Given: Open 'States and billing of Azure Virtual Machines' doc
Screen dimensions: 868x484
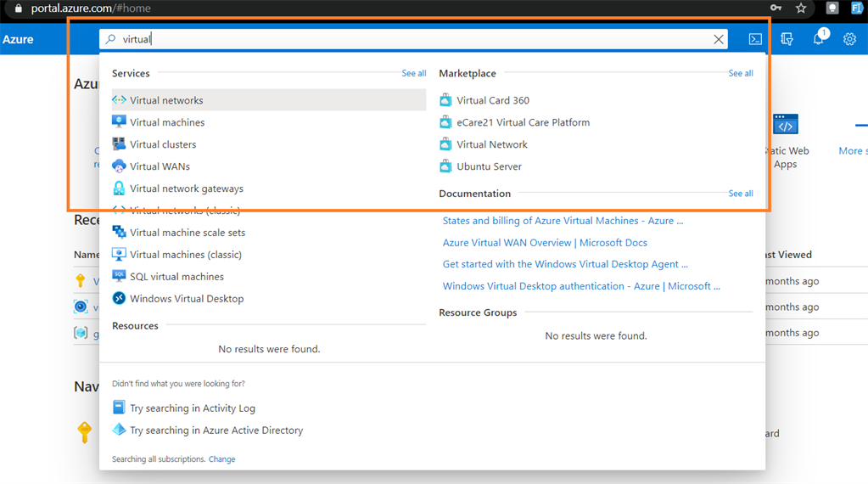Looking at the screenshot, I should tap(563, 221).
